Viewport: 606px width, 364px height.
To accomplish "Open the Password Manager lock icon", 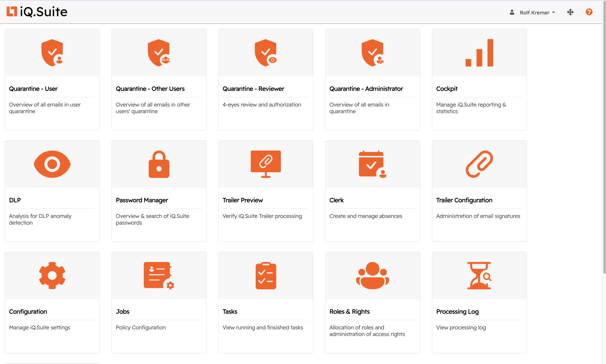I will [x=159, y=164].
